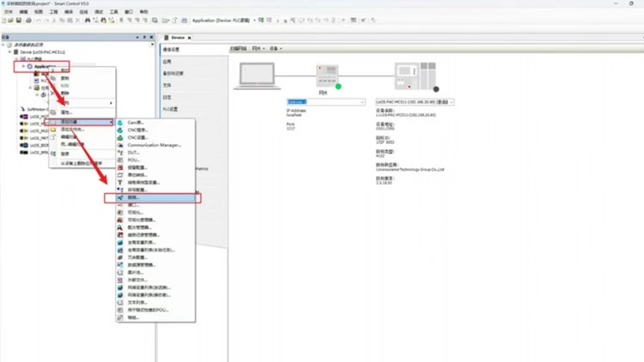This screenshot has height=362, width=644.
Task: Click the 扫描网络 button
Action: click(238, 49)
